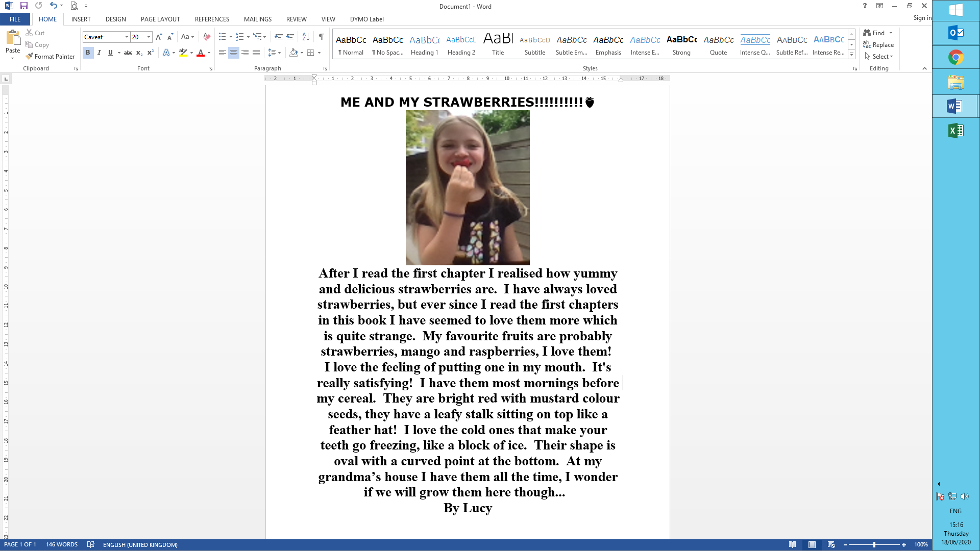Switch to the REFERENCES tab

[212, 19]
